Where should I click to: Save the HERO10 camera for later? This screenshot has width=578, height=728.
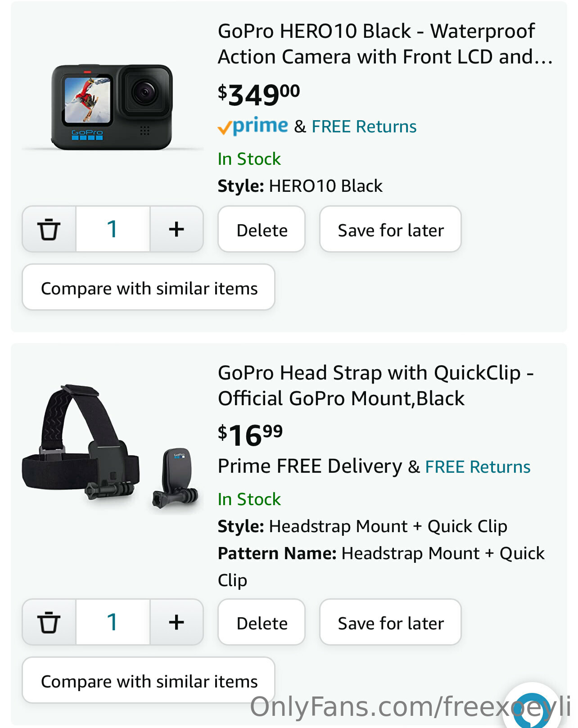click(390, 230)
